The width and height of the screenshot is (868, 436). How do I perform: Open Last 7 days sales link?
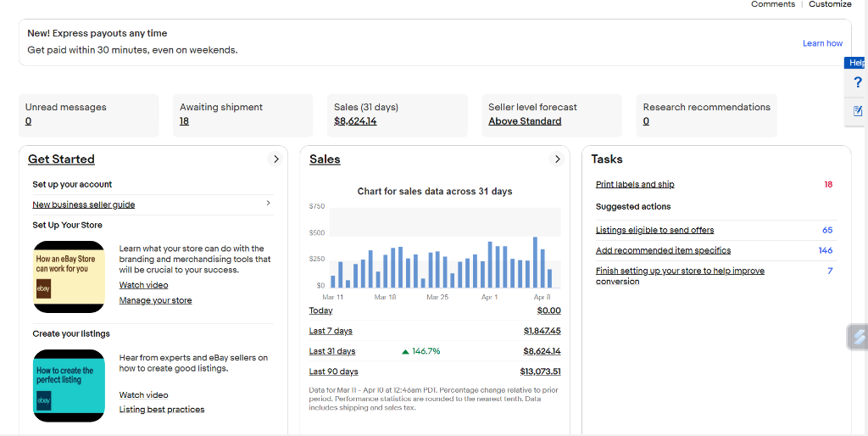pyautogui.click(x=331, y=331)
